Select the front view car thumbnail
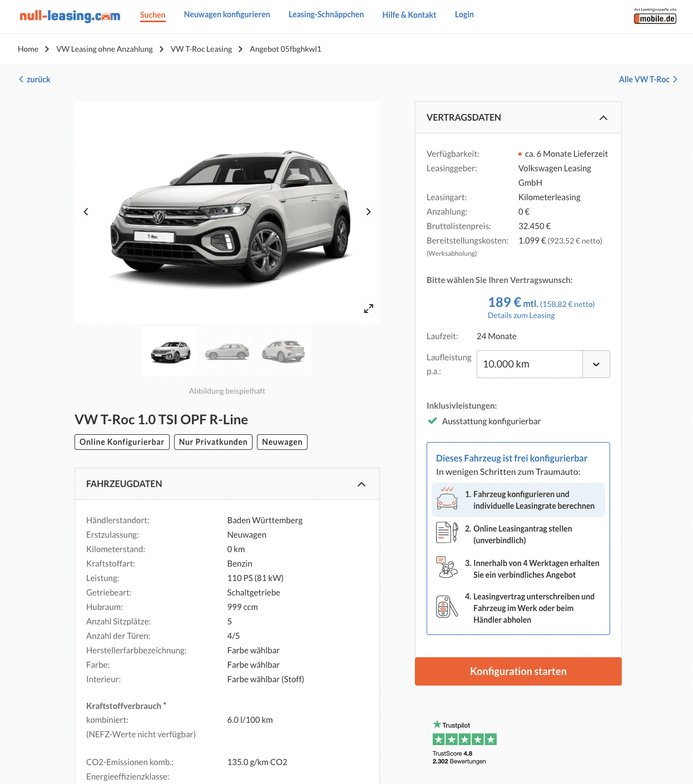 pyautogui.click(x=170, y=351)
